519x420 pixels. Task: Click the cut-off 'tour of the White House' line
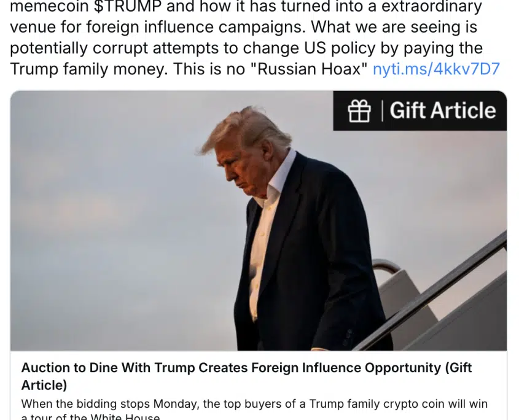90,417
